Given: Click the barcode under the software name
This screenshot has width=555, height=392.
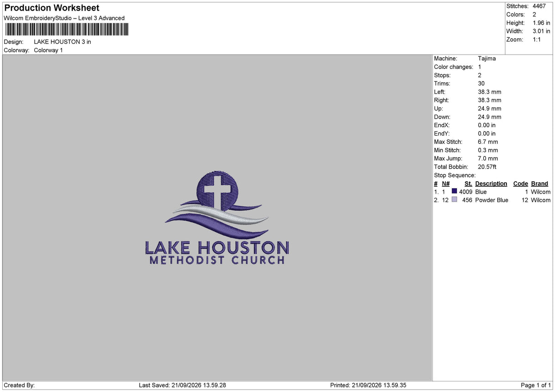Looking at the screenshot, I should [x=67, y=30].
